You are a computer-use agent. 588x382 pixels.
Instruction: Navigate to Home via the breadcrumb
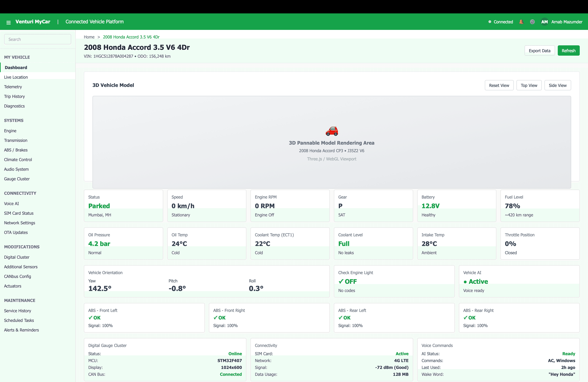[x=89, y=37]
